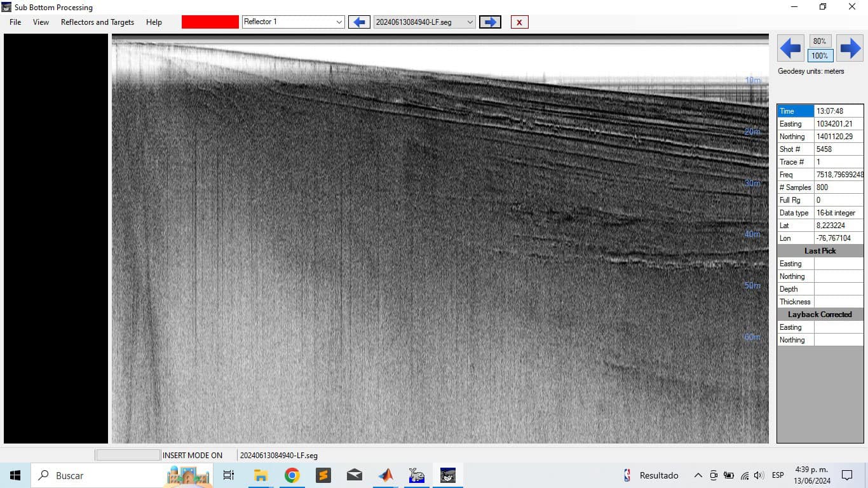Select the 100% zoom toggle
Screen dimensions: 868x488
point(820,56)
